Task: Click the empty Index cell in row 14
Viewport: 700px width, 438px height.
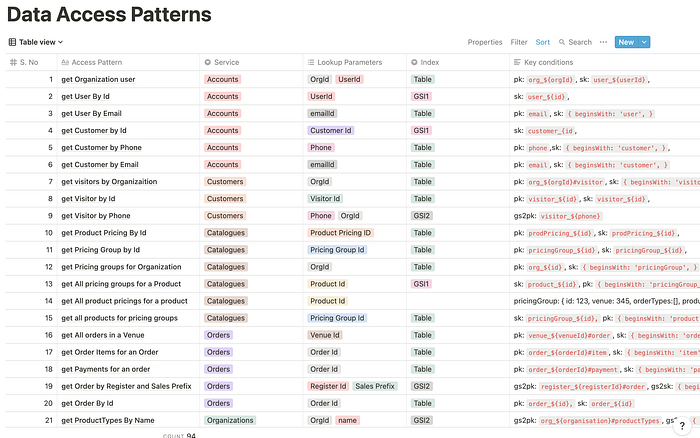Action: click(x=458, y=301)
